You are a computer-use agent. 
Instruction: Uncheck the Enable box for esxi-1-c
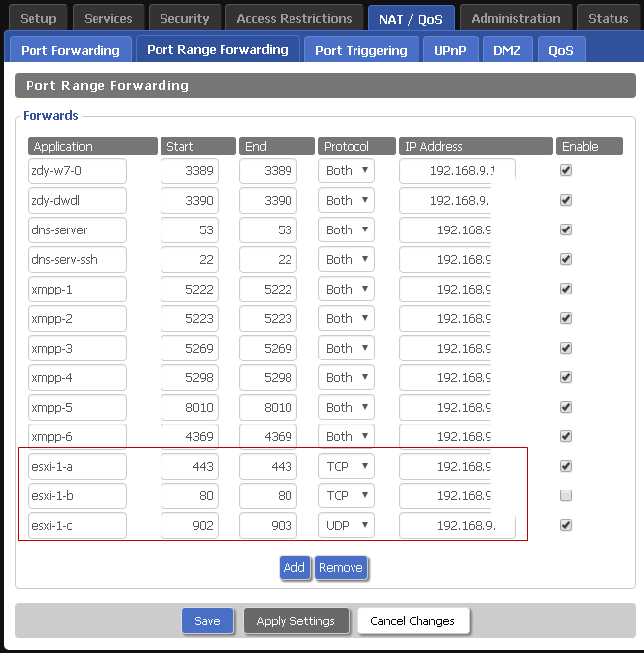pyautogui.click(x=566, y=525)
